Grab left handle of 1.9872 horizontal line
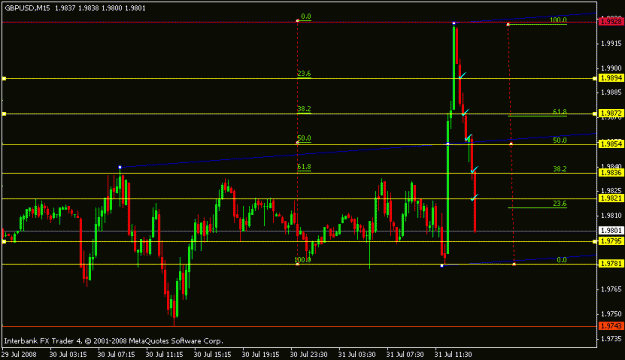Screen dimensions: 625x360 tap(4, 114)
